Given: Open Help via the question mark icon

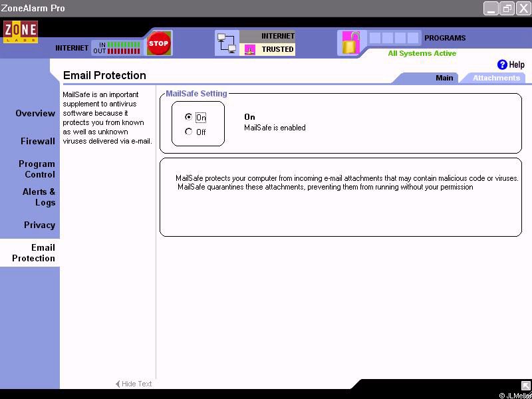Looking at the screenshot, I should click(502, 65).
